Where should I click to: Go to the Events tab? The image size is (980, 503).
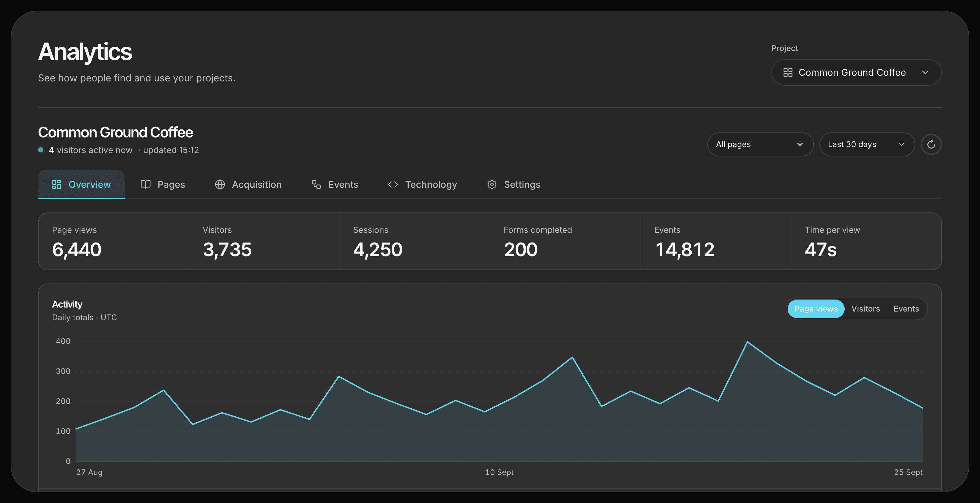pyautogui.click(x=335, y=185)
